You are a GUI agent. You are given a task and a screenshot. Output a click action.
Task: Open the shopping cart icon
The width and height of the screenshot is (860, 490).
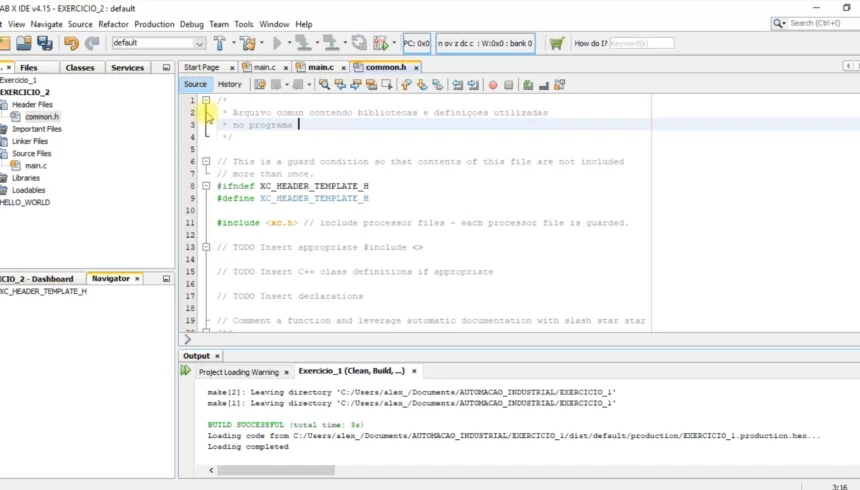pyautogui.click(x=557, y=43)
